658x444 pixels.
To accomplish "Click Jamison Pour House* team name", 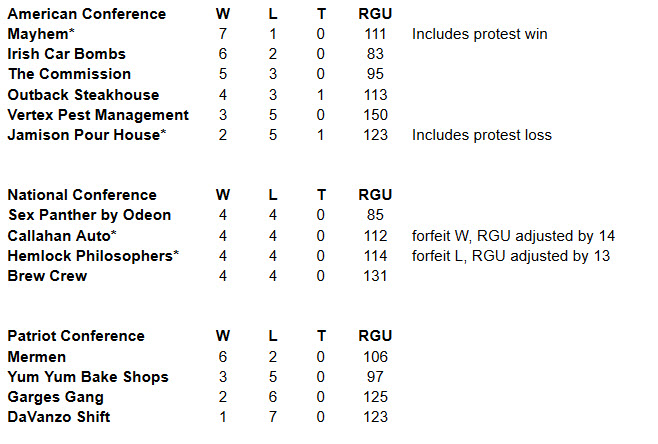I will point(86,135).
